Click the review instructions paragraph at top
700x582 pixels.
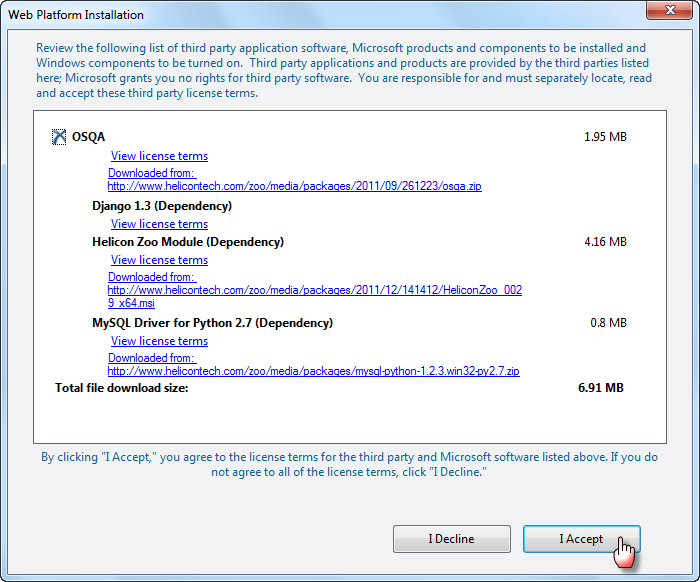click(344, 71)
